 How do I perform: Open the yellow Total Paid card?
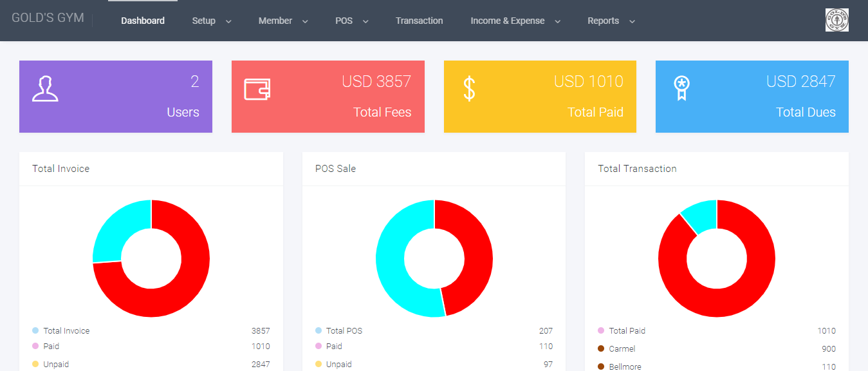tap(540, 97)
